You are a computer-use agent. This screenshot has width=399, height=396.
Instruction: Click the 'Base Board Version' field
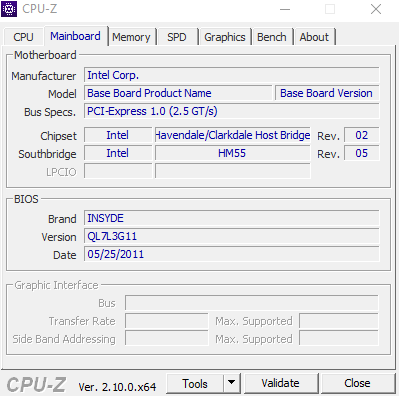327,93
